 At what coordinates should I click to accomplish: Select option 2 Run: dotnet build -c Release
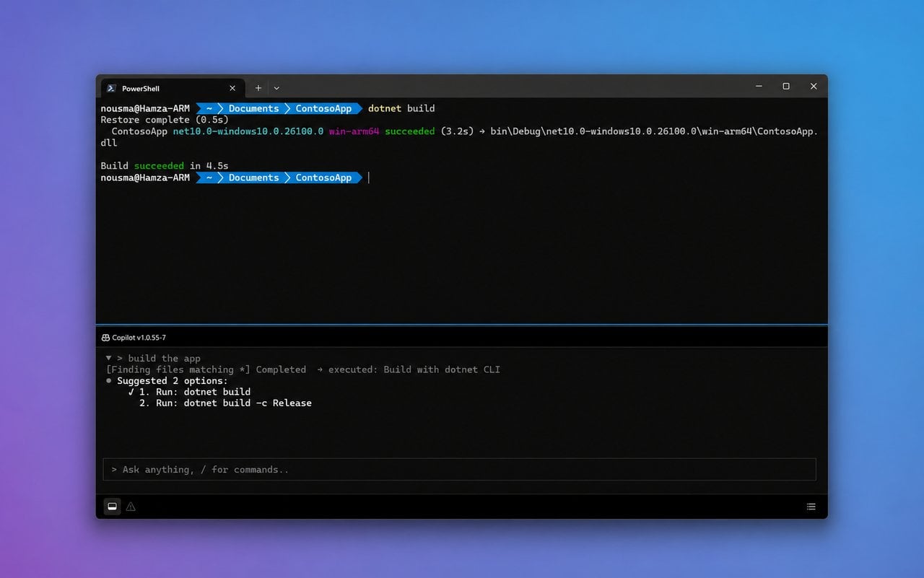click(225, 403)
